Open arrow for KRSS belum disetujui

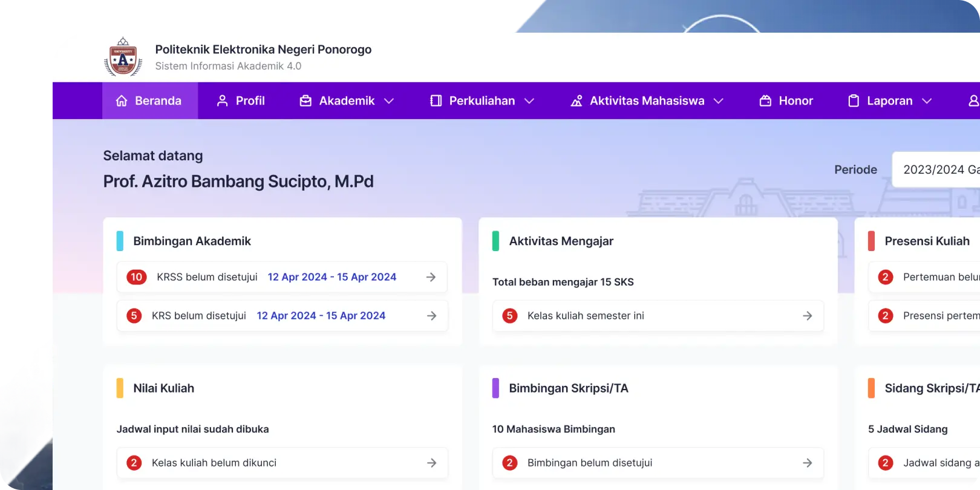pos(431,277)
